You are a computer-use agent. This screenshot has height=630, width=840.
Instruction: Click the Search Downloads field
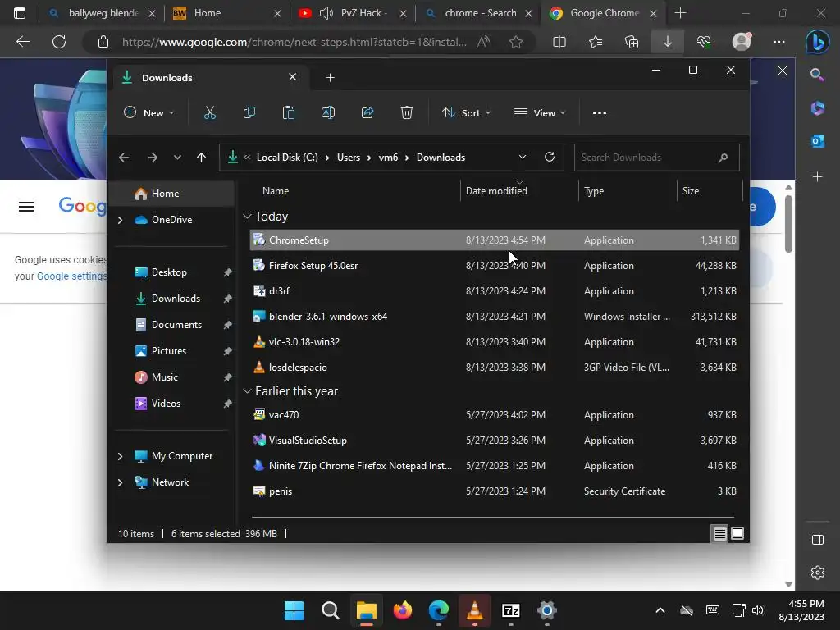pyautogui.click(x=657, y=157)
